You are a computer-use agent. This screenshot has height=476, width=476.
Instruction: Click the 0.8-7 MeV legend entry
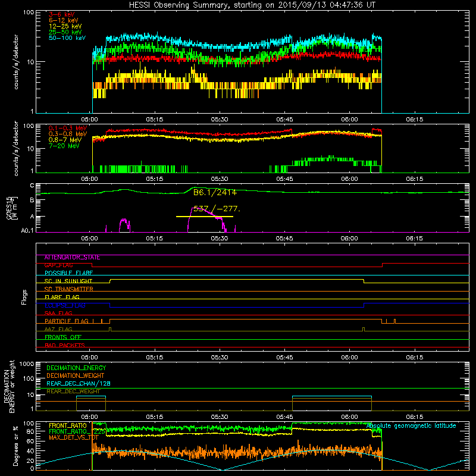point(65,140)
